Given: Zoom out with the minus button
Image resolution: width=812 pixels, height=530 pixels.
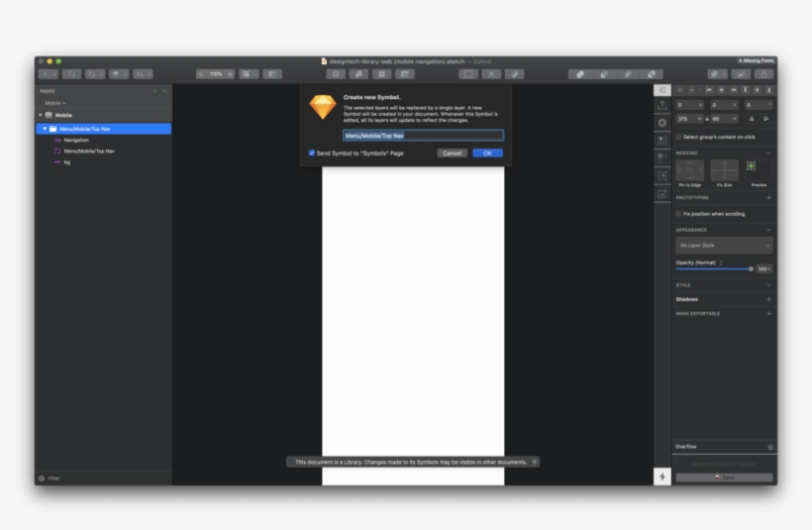Looking at the screenshot, I should tap(200, 74).
